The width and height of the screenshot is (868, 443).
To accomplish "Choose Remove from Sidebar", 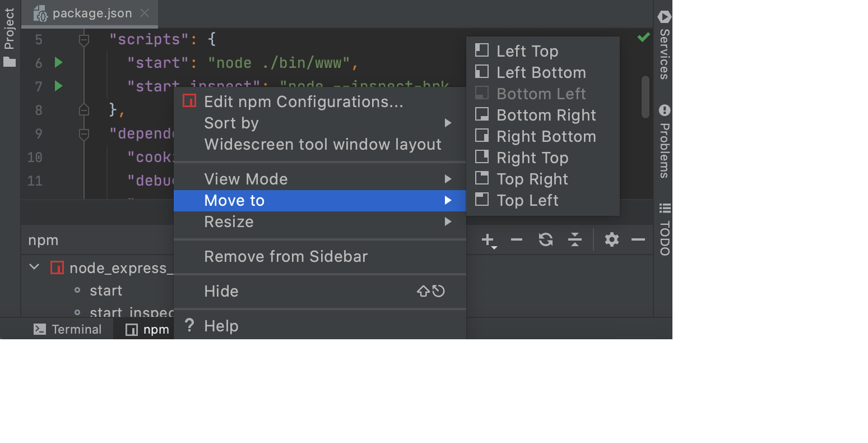I will [x=320, y=256].
